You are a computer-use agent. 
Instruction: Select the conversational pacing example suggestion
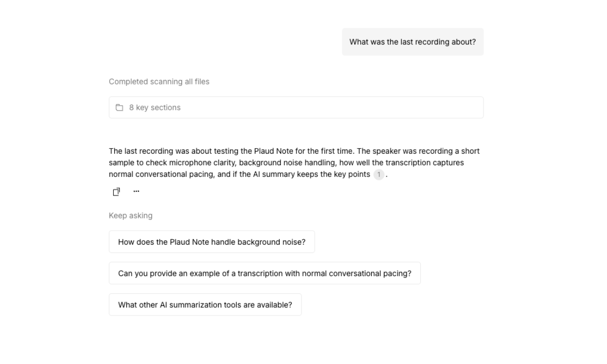pyautogui.click(x=265, y=274)
